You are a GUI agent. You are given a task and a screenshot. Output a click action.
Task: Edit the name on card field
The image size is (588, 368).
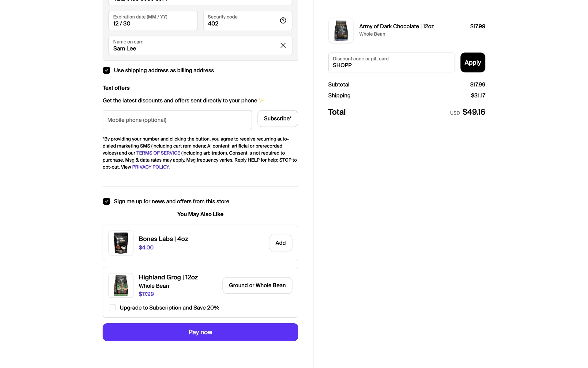click(193, 45)
